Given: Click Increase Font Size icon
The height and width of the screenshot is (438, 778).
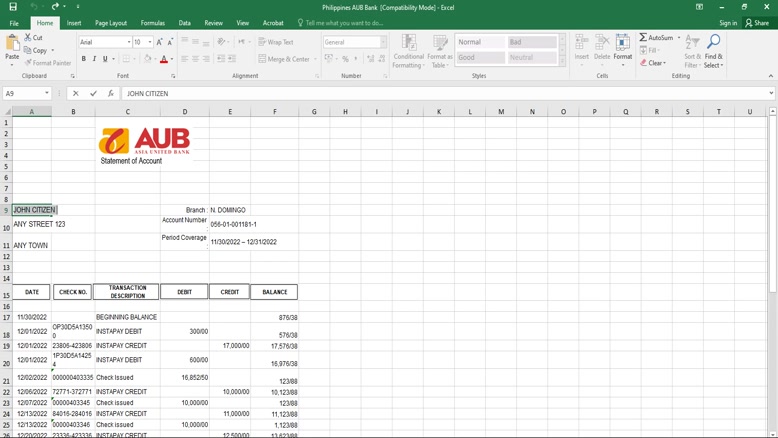Looking at the screenshot, I should [x=160, y=42].
